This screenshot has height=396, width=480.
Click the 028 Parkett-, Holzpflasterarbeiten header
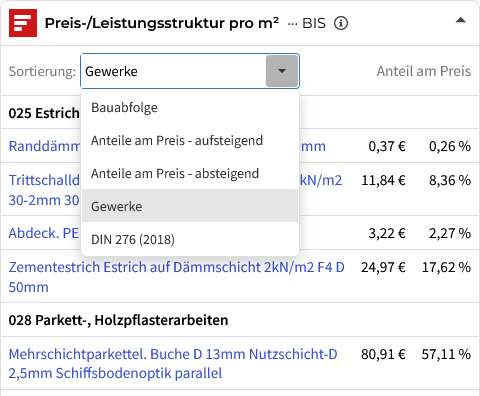[x=118, y=320]
